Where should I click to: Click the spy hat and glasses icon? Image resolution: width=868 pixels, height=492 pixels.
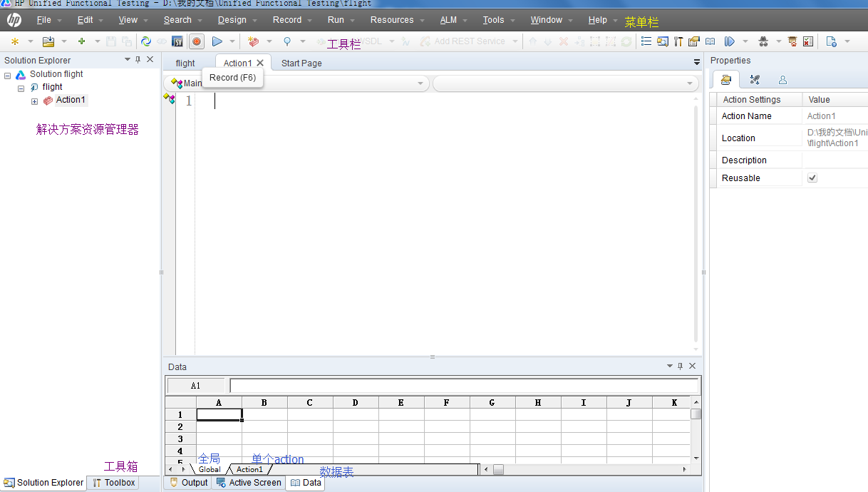(x=763, y=41)
